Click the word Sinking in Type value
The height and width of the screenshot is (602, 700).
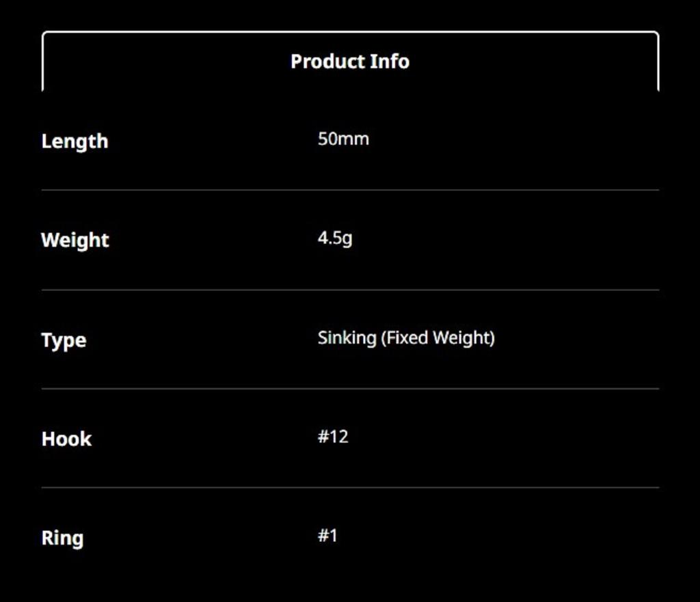click(347, 338)
